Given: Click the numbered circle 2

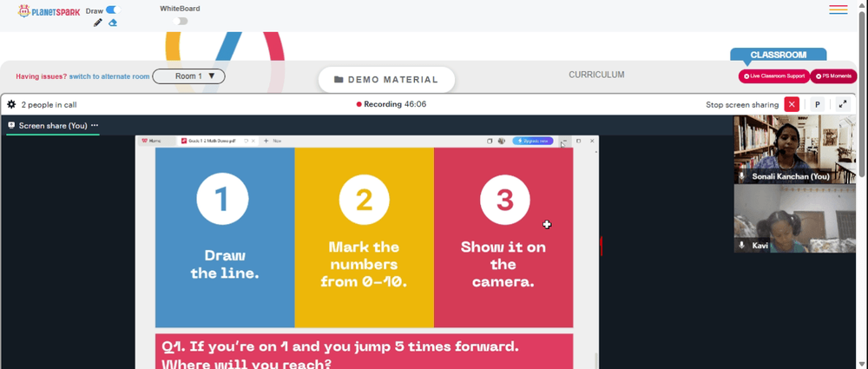Looking at the screenshot, I should pos(365,200).
